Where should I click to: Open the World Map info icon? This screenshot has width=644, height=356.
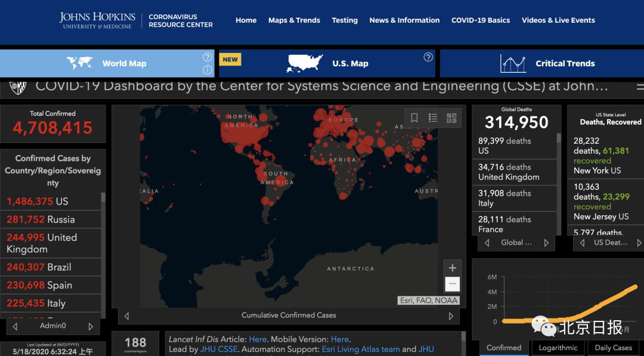208,70
